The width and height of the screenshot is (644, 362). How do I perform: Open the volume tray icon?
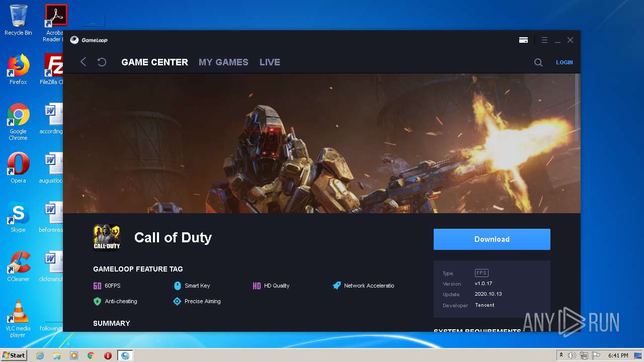(x=572, y=355)
